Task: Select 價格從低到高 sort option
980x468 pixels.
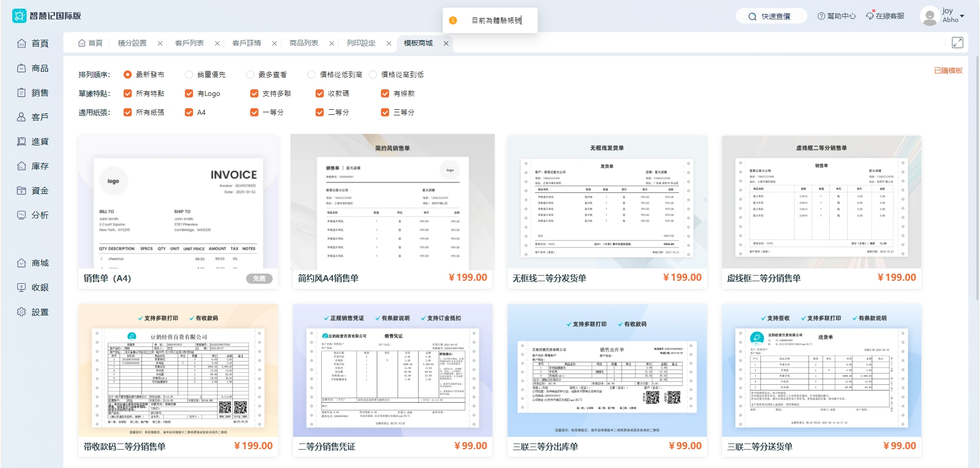Action: (312, 75)
